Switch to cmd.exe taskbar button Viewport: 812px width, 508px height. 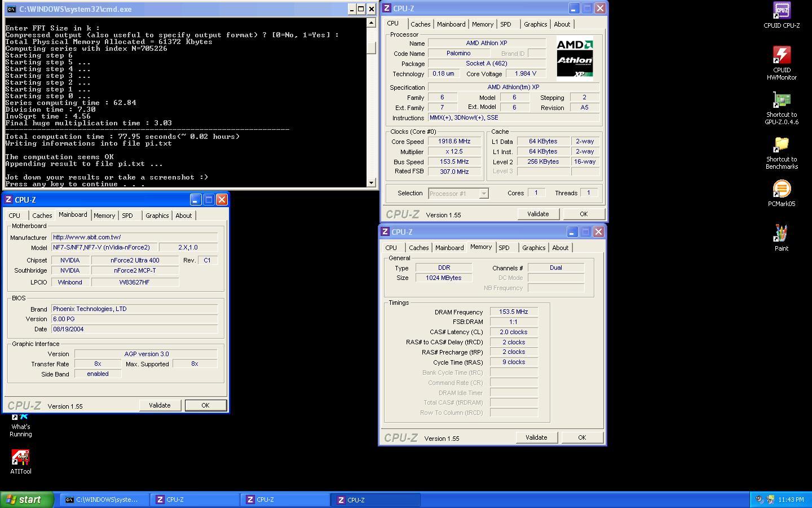(104, 500)
